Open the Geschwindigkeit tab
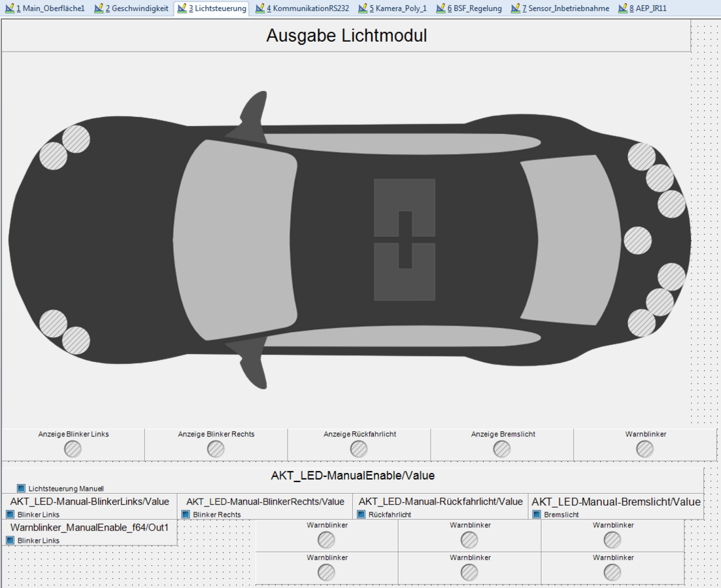The height and width of the screenshot is (588, 721). 133,8
